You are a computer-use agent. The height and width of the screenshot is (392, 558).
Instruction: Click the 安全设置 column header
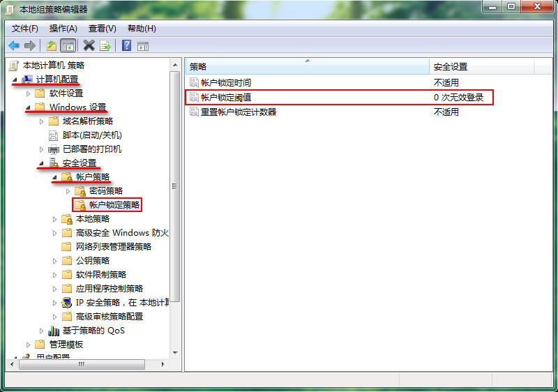click(x=482, y=66)
